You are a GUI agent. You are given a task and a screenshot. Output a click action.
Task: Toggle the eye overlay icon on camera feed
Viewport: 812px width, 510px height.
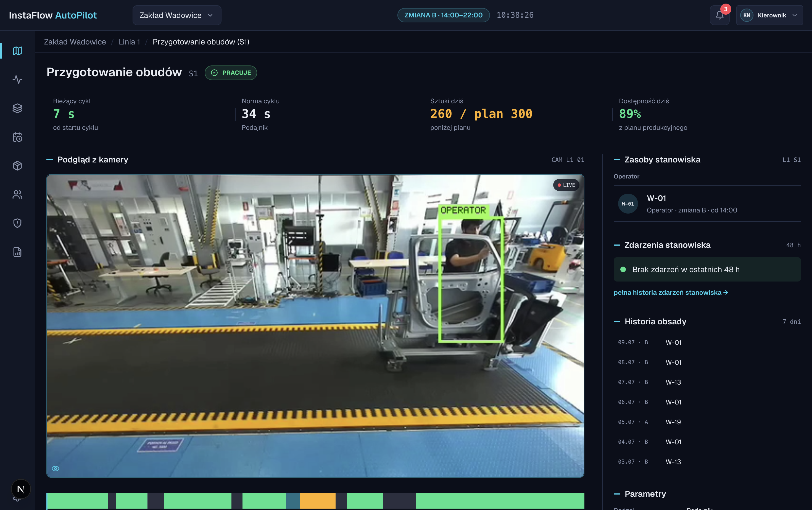(56, 469)
